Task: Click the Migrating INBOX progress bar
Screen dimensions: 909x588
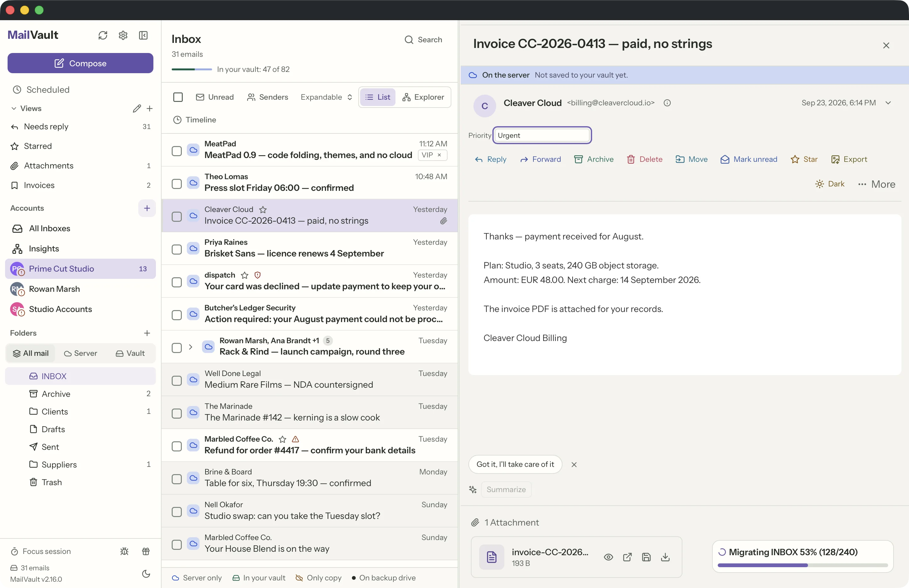Action: pyautogui.click(x=803, y=565)
